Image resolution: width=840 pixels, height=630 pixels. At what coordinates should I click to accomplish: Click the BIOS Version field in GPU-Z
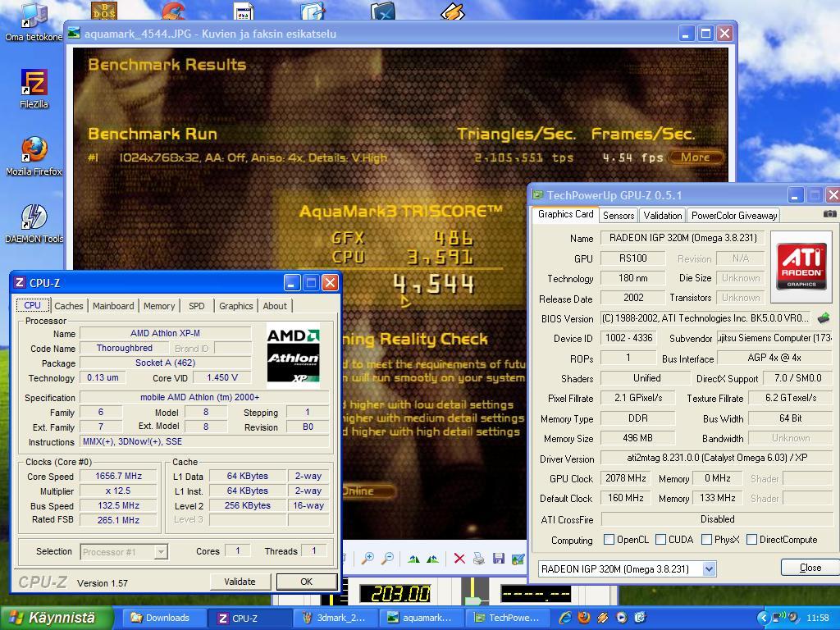coord(705,318)
